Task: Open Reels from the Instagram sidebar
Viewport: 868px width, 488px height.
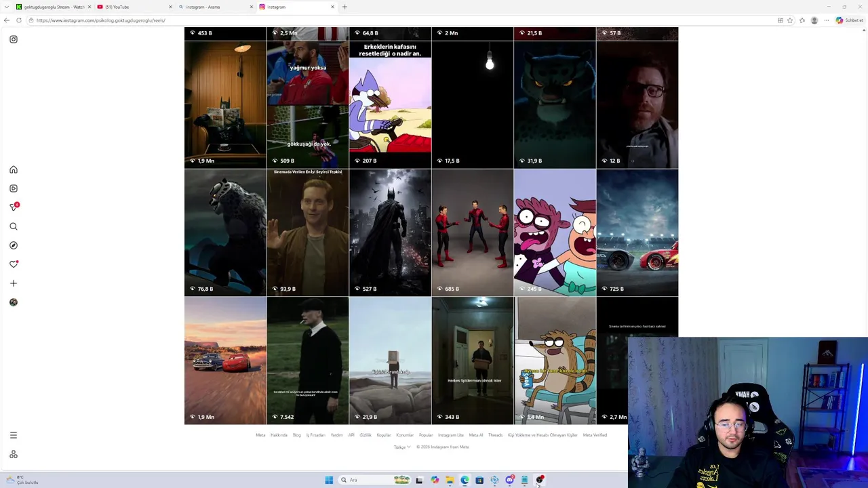Action: pyautogui.click(x=14, y=188)
